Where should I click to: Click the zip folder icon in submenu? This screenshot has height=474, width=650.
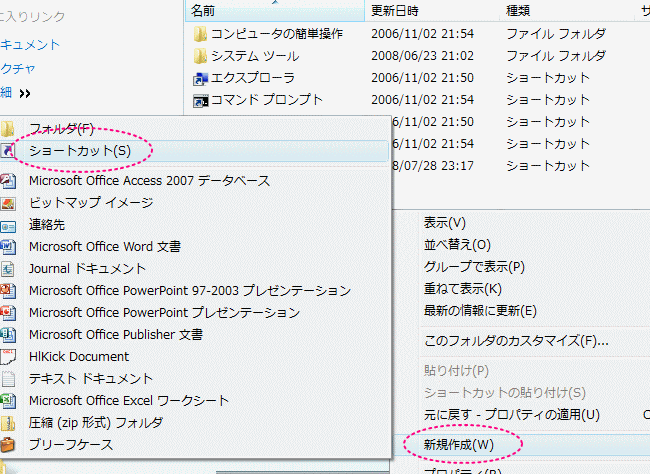8,422
